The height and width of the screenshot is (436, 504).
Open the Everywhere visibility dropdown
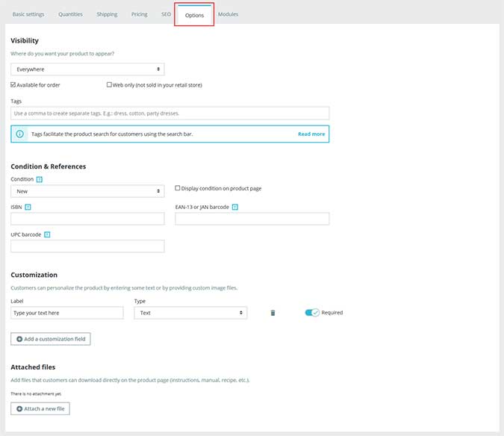point(87,69)
